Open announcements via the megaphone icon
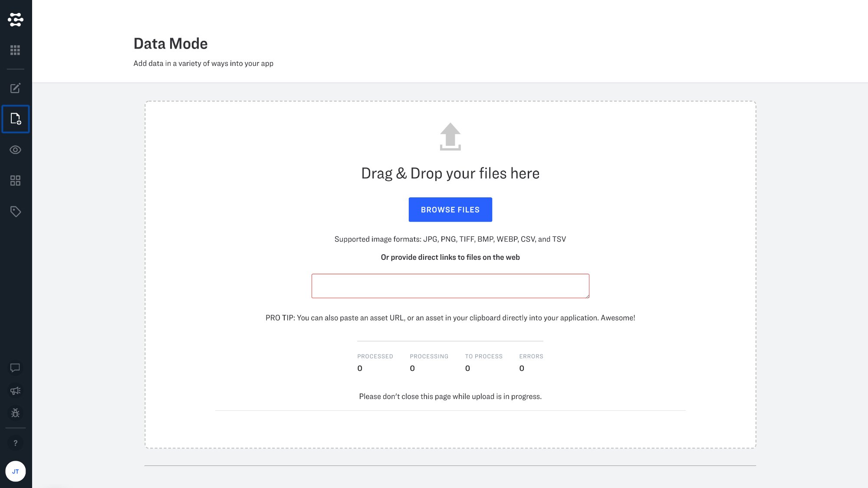868x488 pixels. click(16, 390)
